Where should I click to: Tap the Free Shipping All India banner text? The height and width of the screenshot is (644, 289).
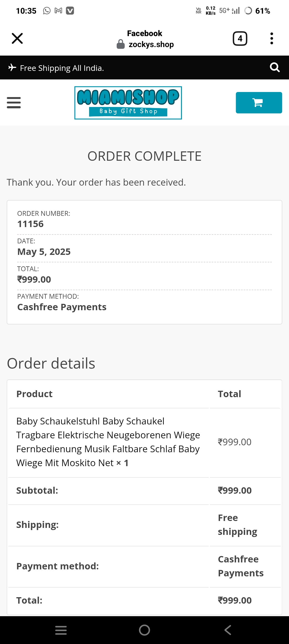(x=62, y=68)
